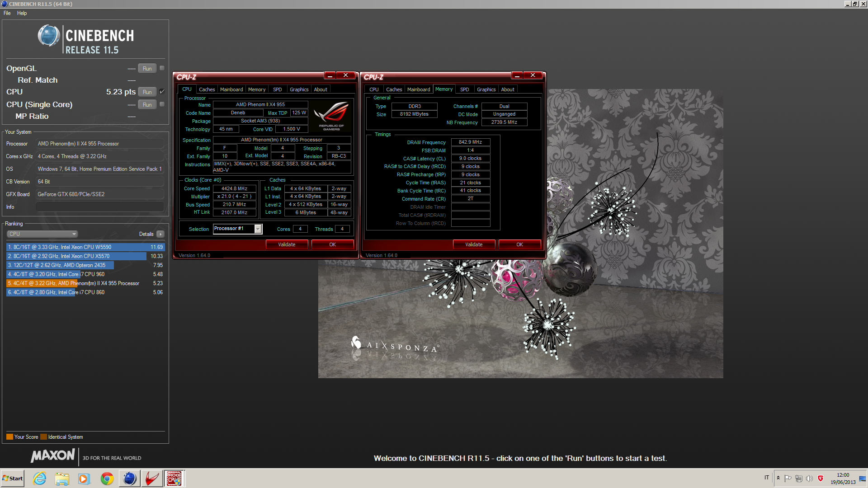Toggle the CPU test checkbox
The image size is (868, 488).
[x=162, y=92]
